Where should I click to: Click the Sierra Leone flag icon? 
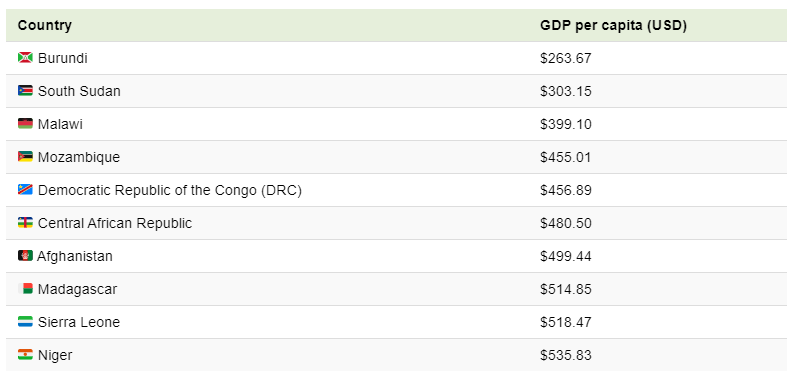25,321
